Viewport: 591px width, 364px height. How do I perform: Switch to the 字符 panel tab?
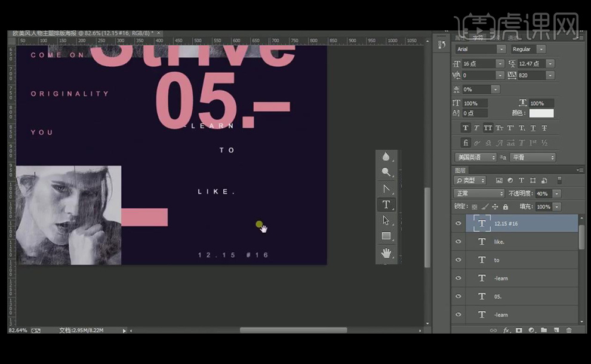pyautogui.click(x=478, y=38)
